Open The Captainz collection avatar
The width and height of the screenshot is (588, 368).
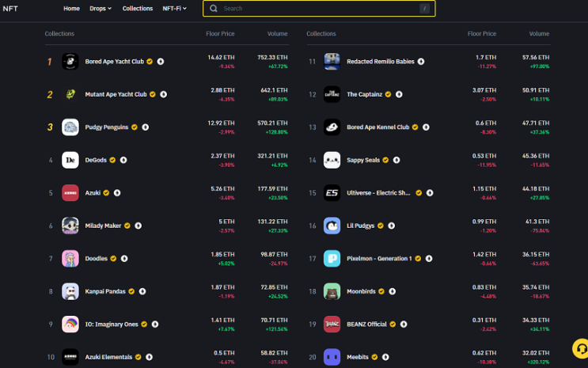click(x=332, y=94)
